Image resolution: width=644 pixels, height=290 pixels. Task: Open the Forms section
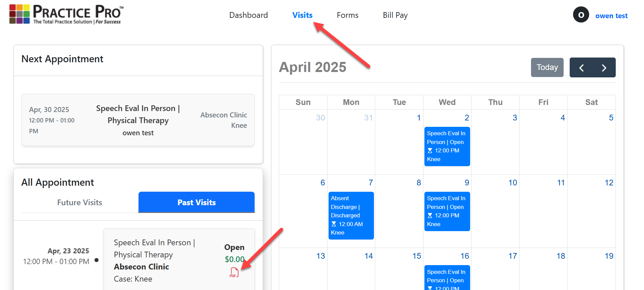point(347,15)
